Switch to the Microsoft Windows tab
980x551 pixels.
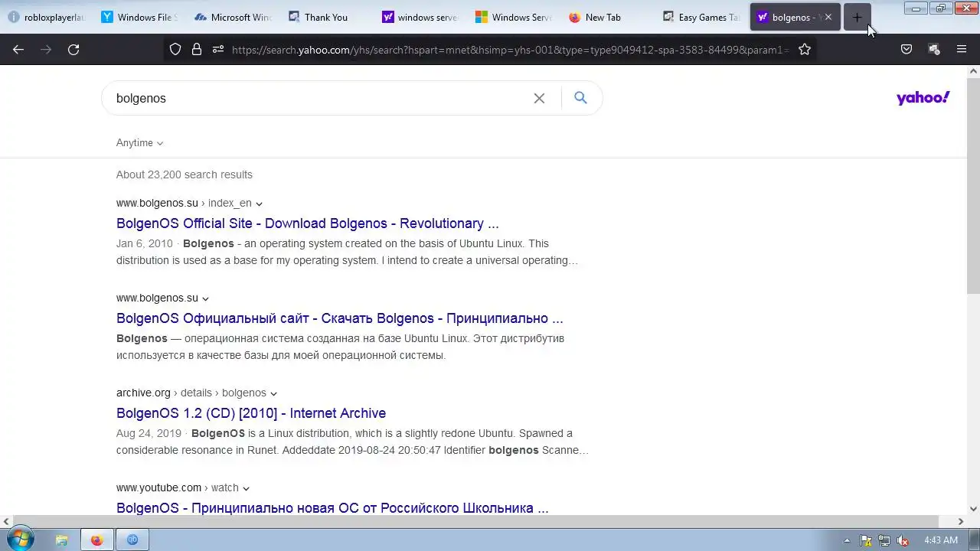(234, 17)
